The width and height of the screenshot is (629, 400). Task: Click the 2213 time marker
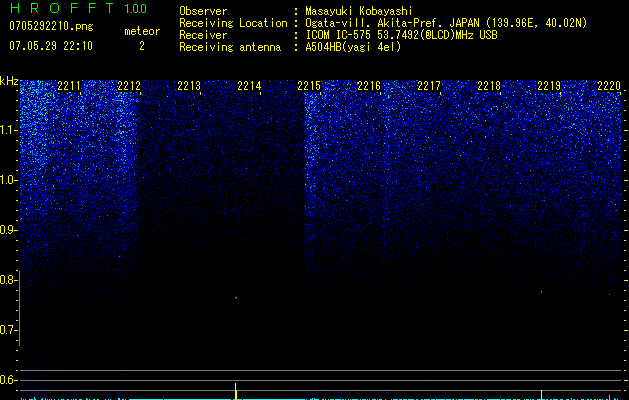pos(189,86)
